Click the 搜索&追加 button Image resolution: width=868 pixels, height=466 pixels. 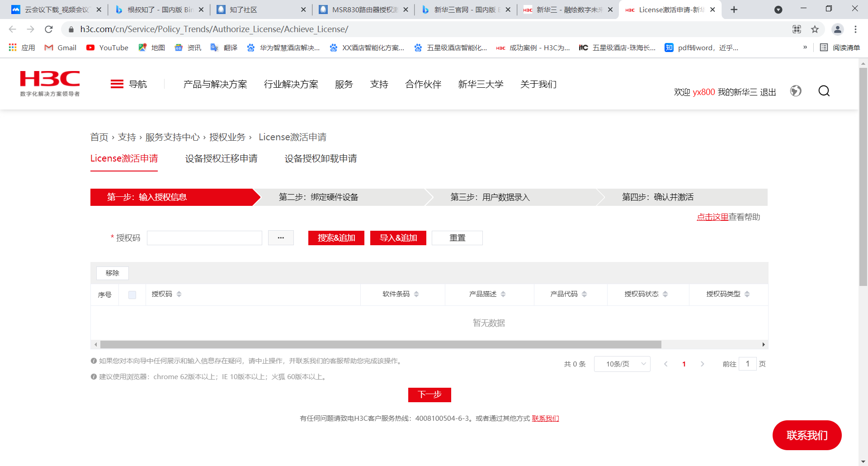tap(336, 238)
